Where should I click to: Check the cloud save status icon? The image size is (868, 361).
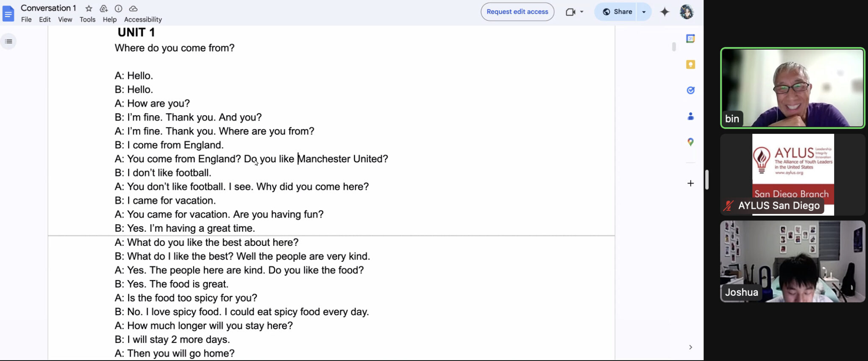pos(133,8)
